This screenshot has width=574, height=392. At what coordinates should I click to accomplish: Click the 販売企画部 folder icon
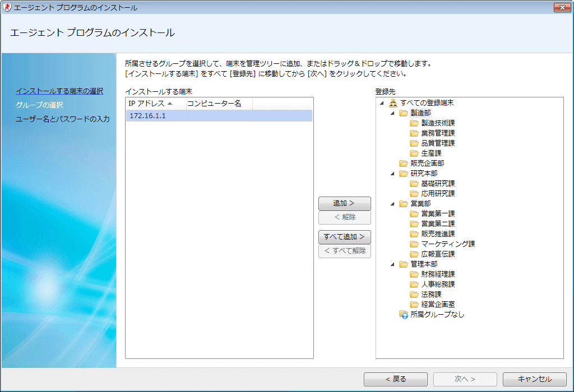[x=404, y=164]
